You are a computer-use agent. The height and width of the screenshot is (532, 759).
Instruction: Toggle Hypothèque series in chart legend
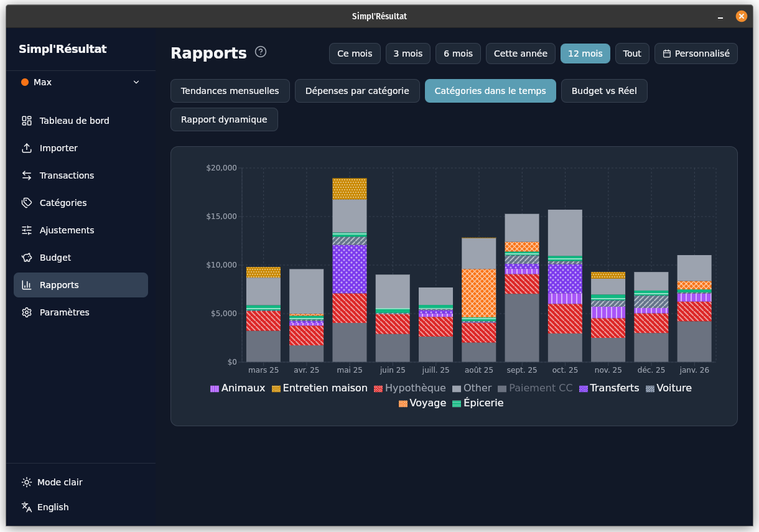click(409, 388)
